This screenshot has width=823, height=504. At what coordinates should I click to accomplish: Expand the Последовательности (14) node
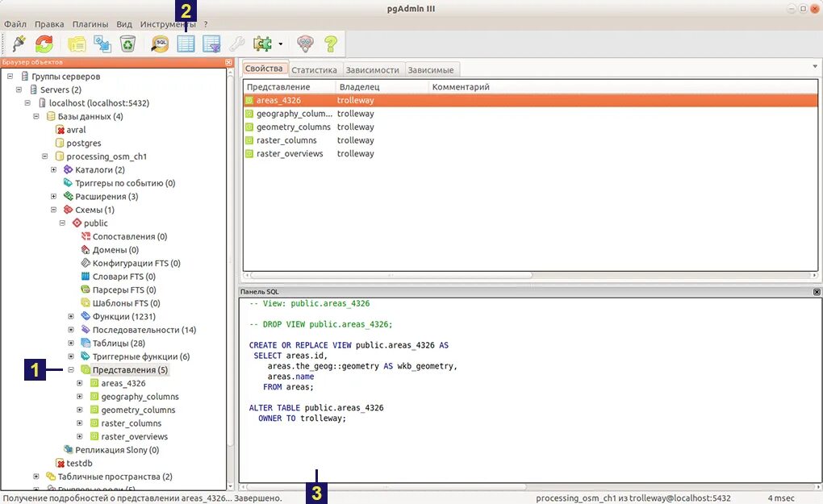pyautogui.click(x=71, y=330)
